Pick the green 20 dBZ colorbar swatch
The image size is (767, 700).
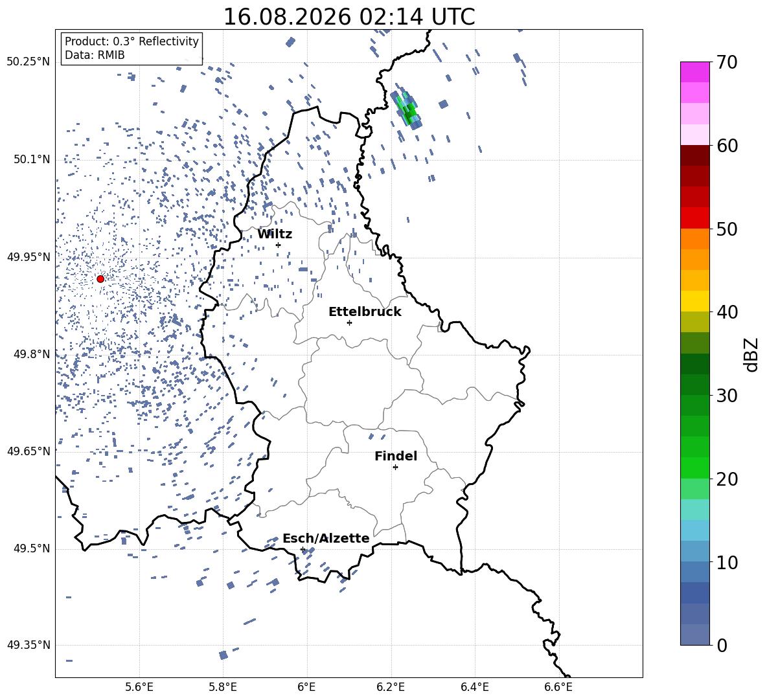coord(694,468)
